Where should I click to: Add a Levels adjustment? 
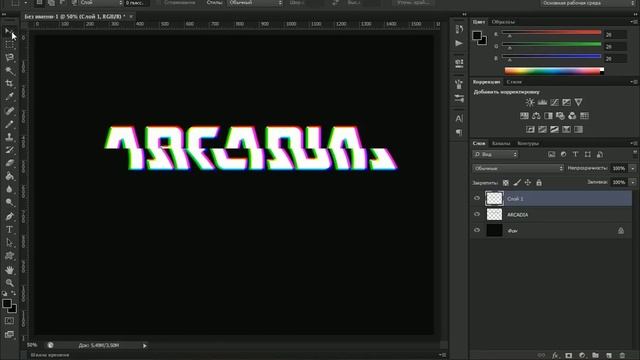coord(542,102)
